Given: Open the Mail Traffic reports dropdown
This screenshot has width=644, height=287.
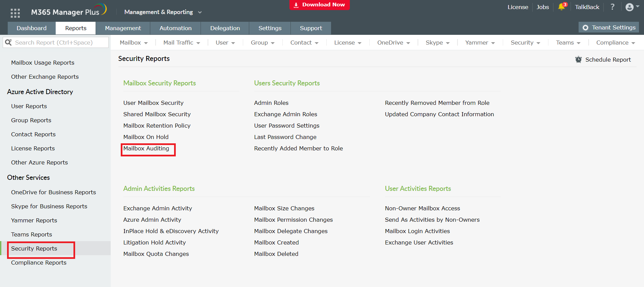Looking at the screenshot, I should (182, 43).
